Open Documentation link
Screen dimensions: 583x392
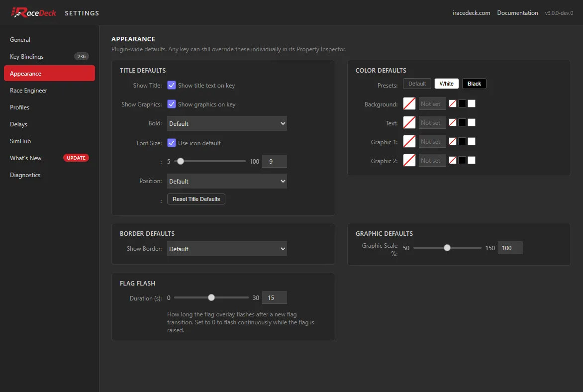click(x=517, y=12)
